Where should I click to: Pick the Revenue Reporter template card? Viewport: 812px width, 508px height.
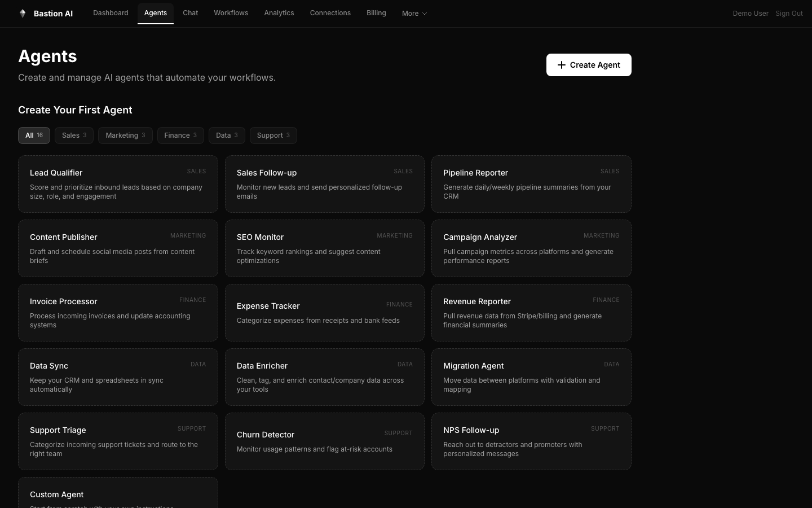531,313
